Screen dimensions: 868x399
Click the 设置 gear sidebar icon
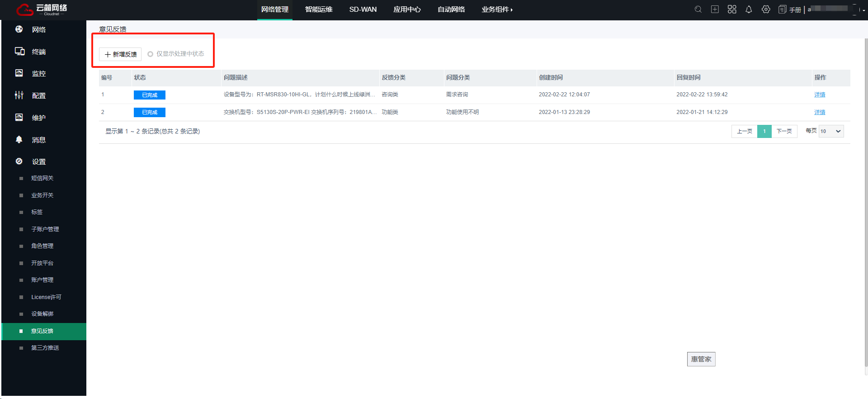pos(19,161)
